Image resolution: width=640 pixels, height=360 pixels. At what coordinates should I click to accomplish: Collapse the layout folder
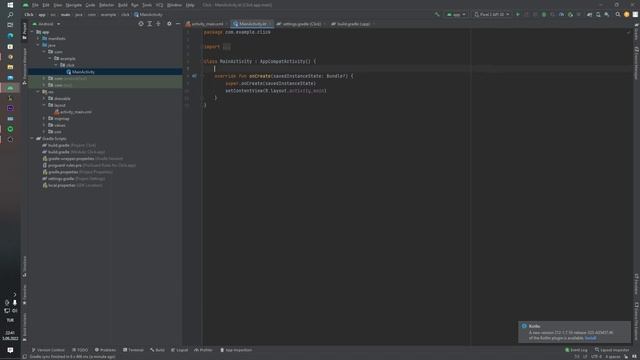coord(44,105)
